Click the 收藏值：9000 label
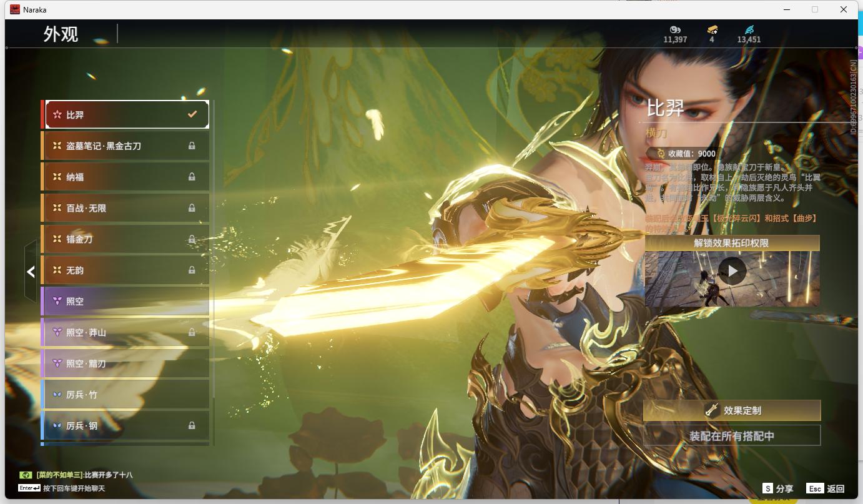The height and width of the screenshot is (504, 863). [x=692, y=154]
